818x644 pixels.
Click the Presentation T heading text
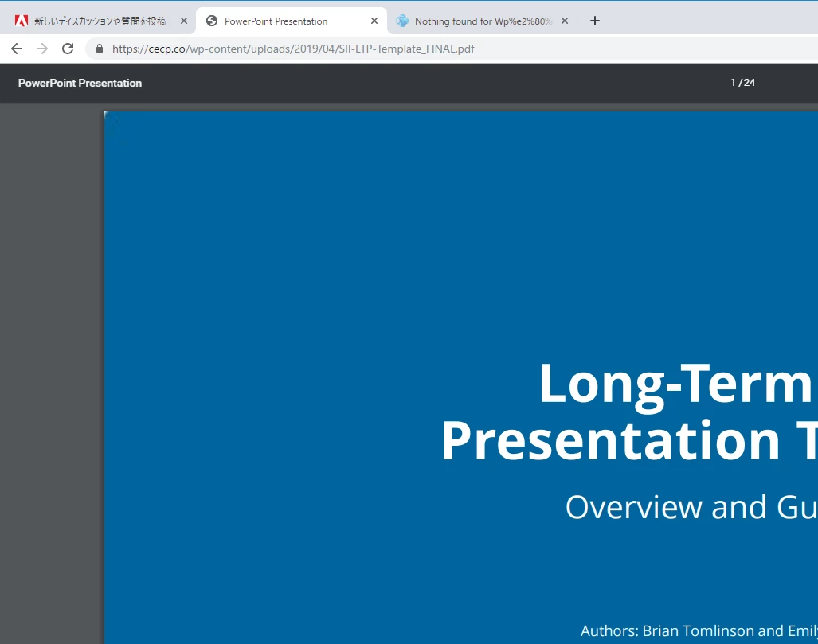click(629, 441)
